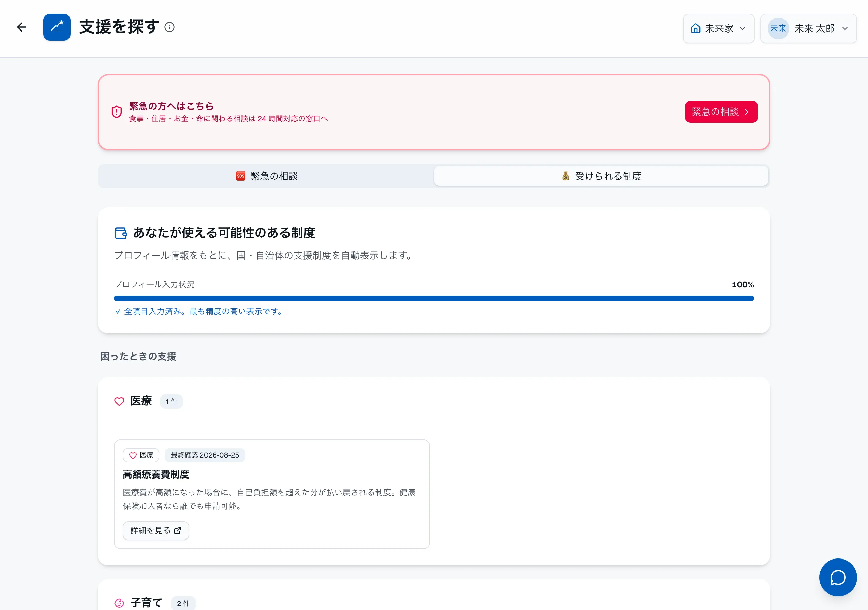Image resolution: width=868 pixels, height=610 pixels.
Task: Select the 受けられる制度 tab
Action: tap(601, 176)
